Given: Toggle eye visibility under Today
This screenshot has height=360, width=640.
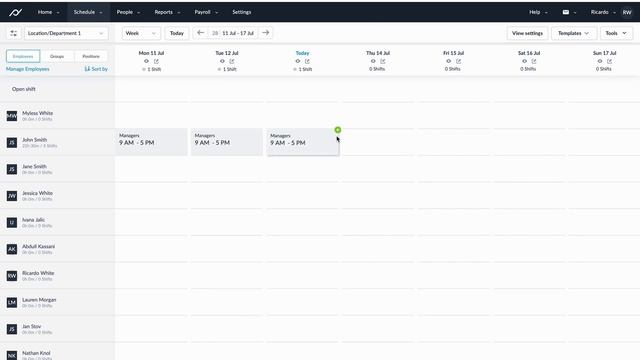Looking at the screenshot, I should pos(298,61).
